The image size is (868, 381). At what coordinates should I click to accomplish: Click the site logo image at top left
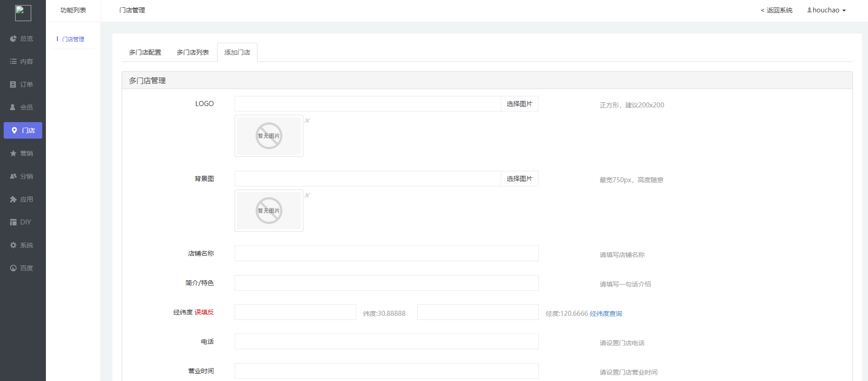23,13
